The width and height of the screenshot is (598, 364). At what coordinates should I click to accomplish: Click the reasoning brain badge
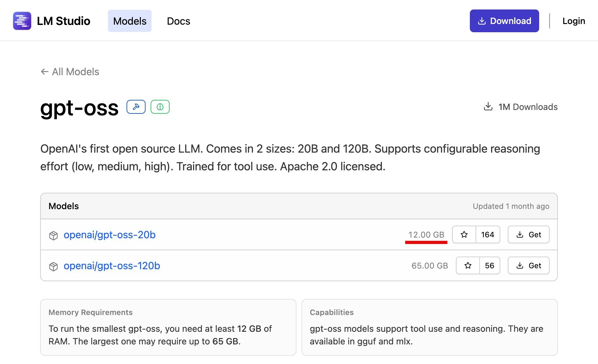pos(160,107)
